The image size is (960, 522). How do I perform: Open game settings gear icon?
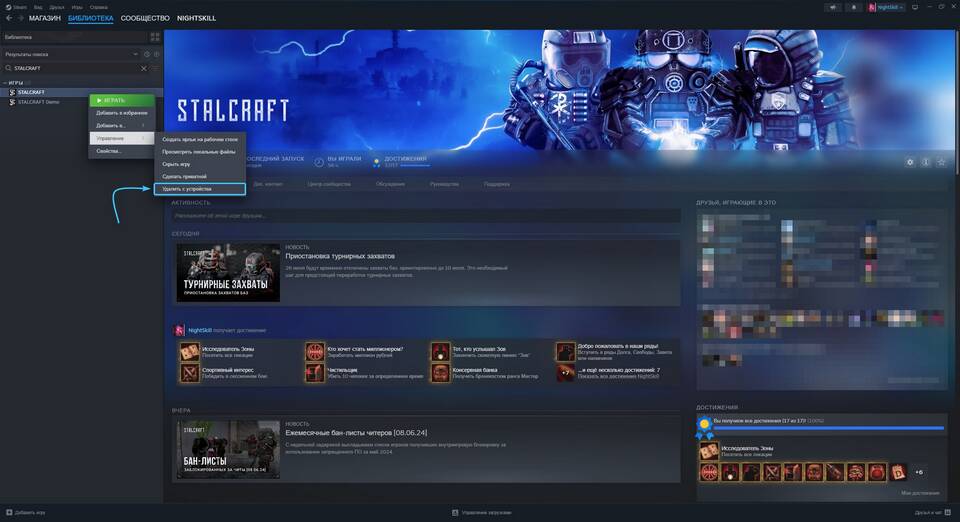coord(909,162)
